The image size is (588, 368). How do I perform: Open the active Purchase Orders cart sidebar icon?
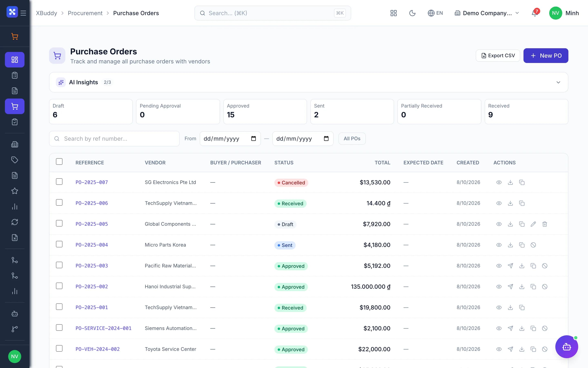[14, 106]
